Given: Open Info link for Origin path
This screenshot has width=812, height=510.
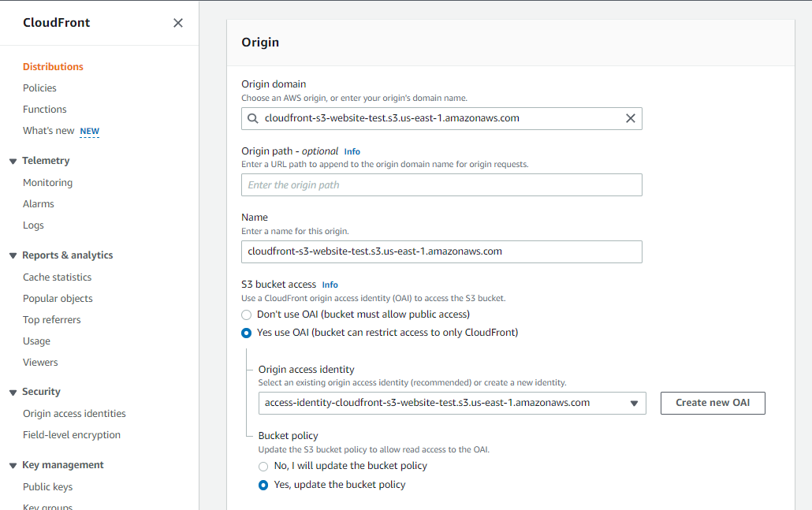Looking at the screenshot, I should 352,151.
